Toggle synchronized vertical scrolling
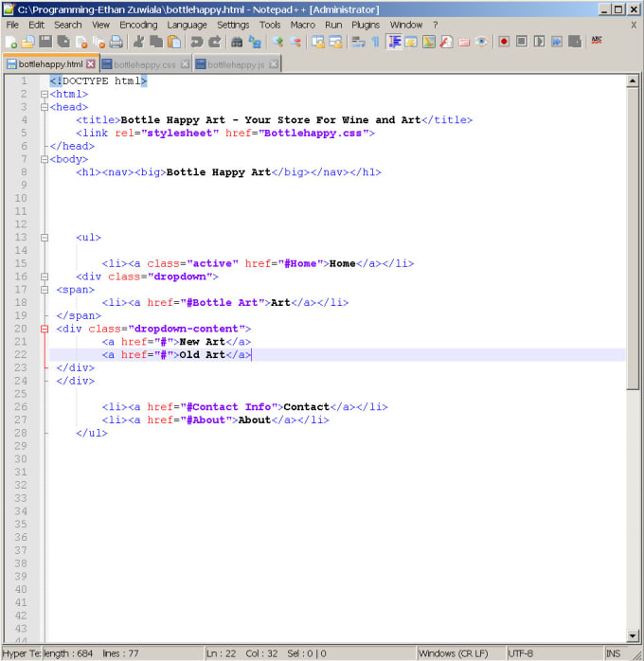644x661 pixels. pos(318,42)
